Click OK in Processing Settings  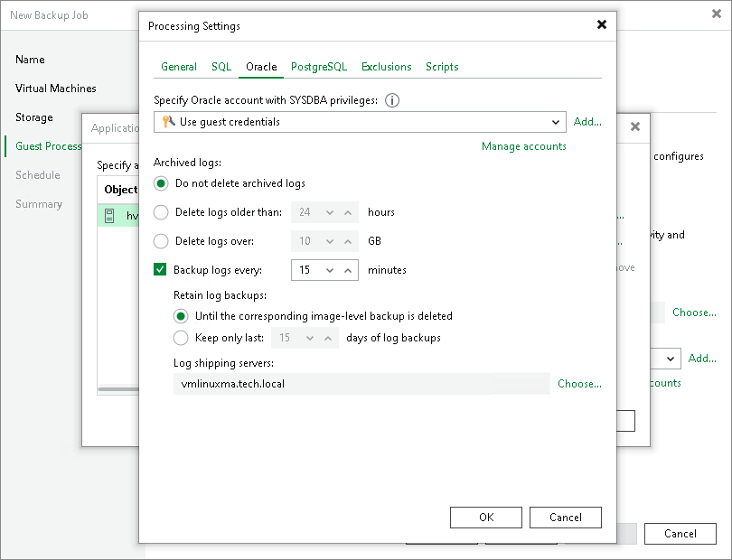tap(486, 518)
